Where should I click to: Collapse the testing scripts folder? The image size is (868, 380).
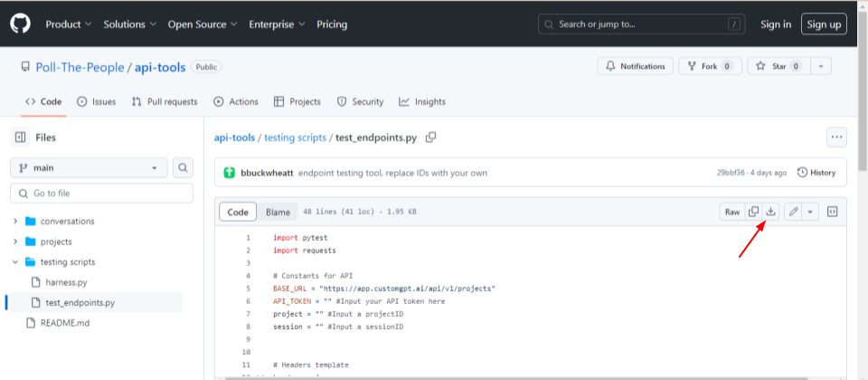click(x=15, y=262)
